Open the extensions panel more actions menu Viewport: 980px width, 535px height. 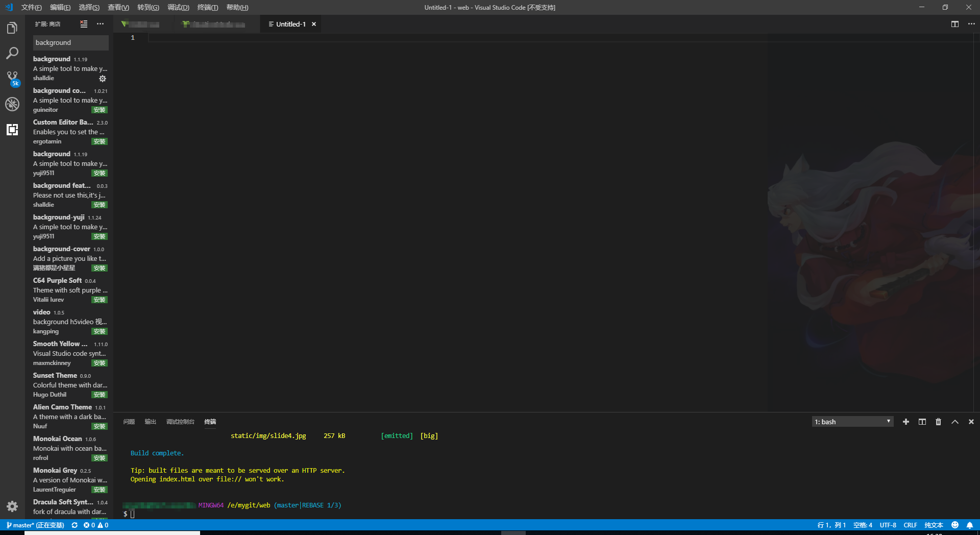pos(100,23)
